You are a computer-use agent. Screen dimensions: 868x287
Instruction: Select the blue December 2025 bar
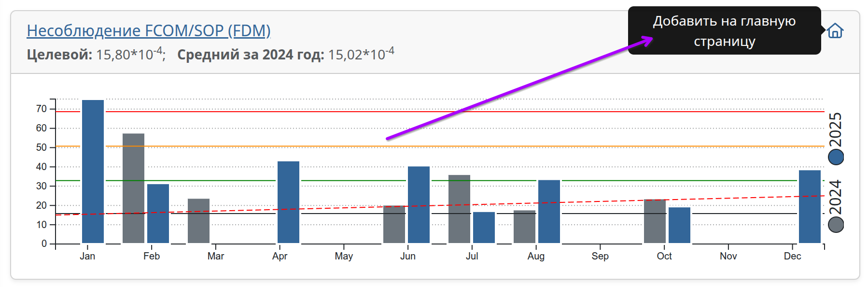810,207
